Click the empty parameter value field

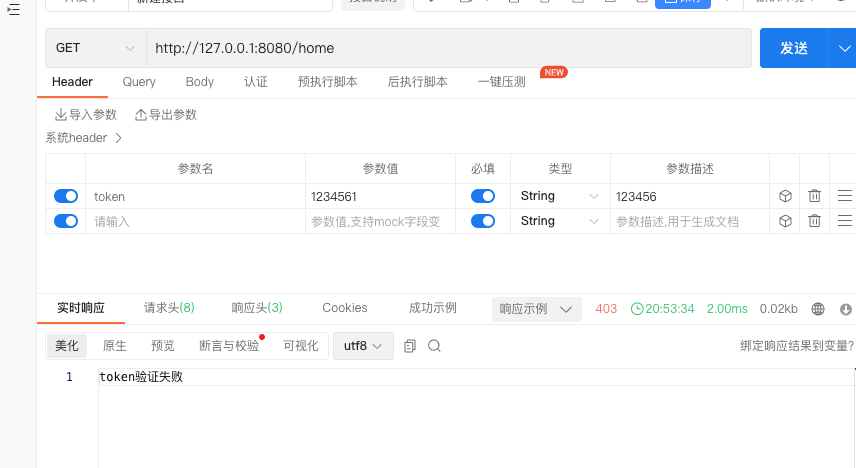click(x=381, y=221)
